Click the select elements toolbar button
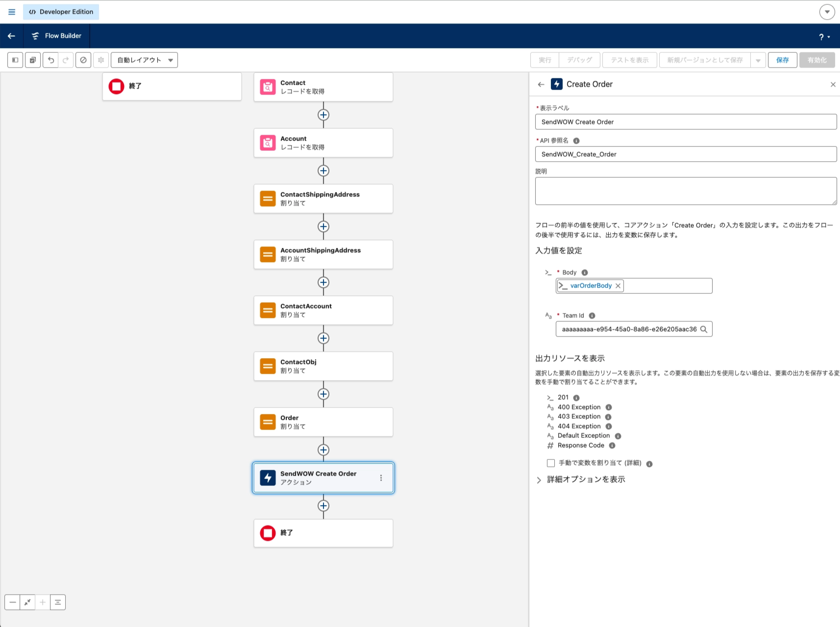The image size is (840, 627). click(33, 60)
